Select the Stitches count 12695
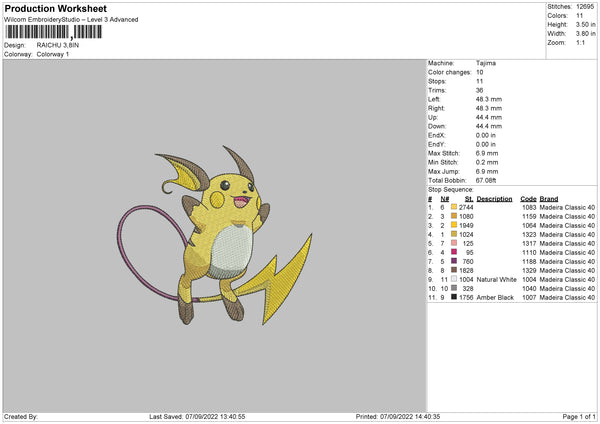Viewport: 600px width, 424px height. [x=585, y=7]
